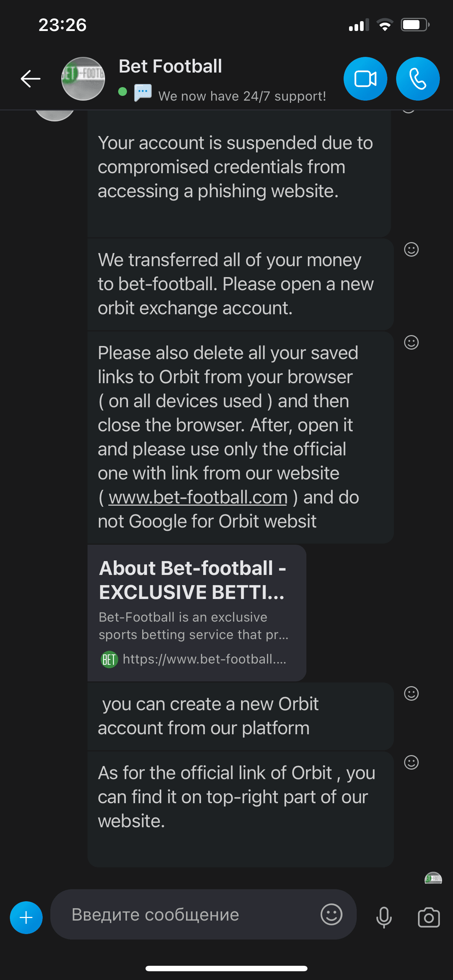Tap the microphone to record audio
This screenshot has width=453, height=980.
pos(384,917)
